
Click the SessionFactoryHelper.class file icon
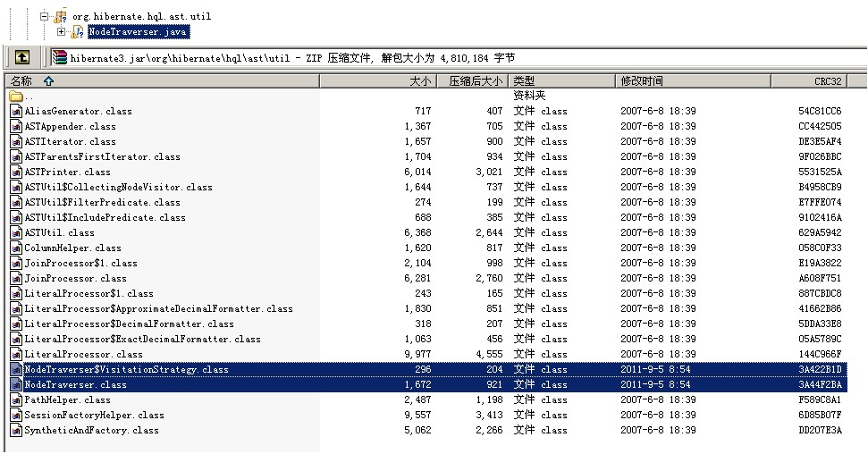(16, 416)
